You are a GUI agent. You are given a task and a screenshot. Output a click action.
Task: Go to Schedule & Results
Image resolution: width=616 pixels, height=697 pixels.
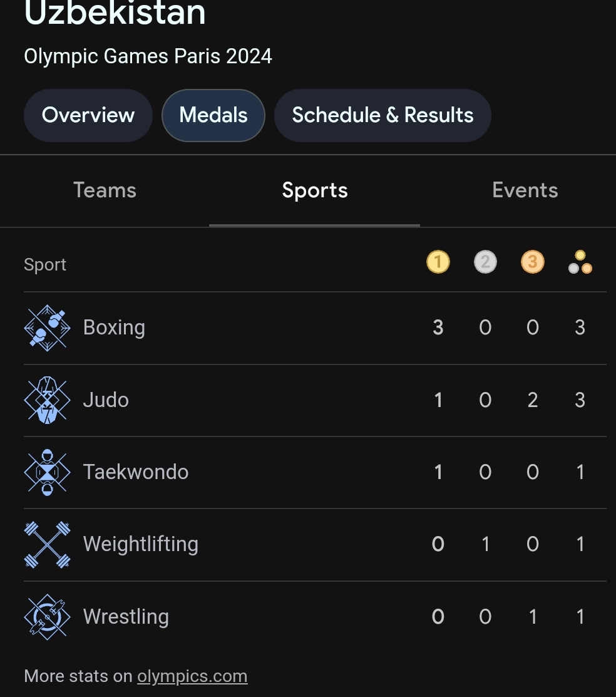coord(382,115)
